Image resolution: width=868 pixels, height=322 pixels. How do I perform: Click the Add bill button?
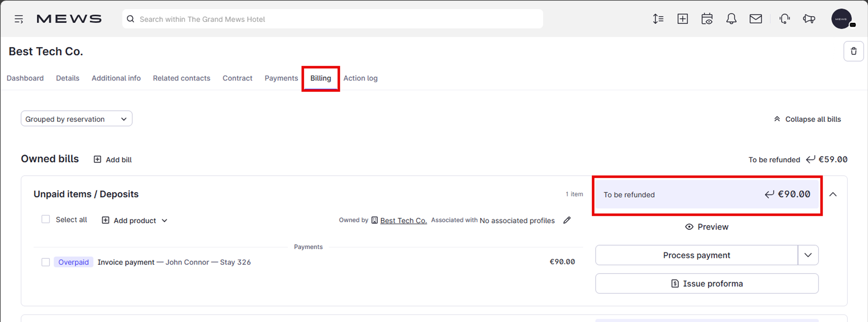[x=113, y=160]
